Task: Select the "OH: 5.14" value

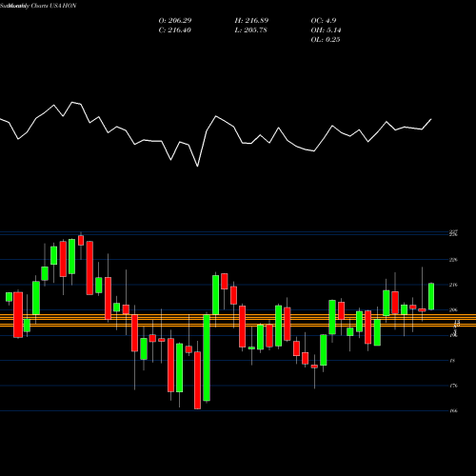Action: pyautogui.click(x=326, y=30)
